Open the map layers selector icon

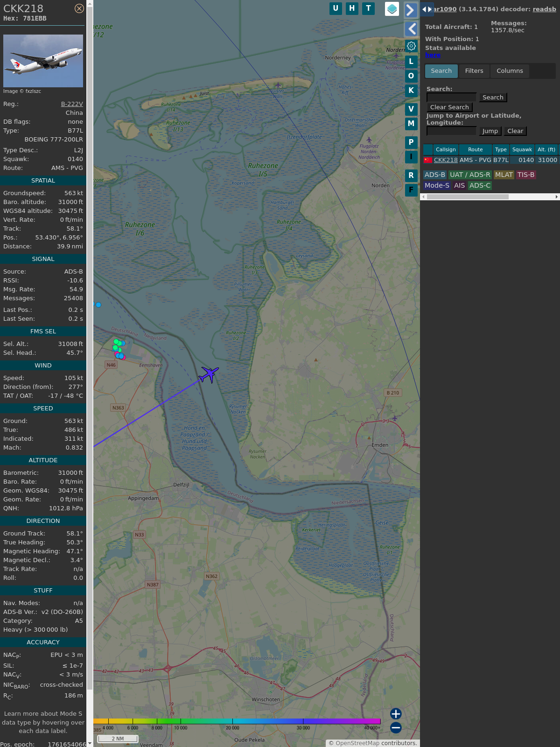click(392, 8)
